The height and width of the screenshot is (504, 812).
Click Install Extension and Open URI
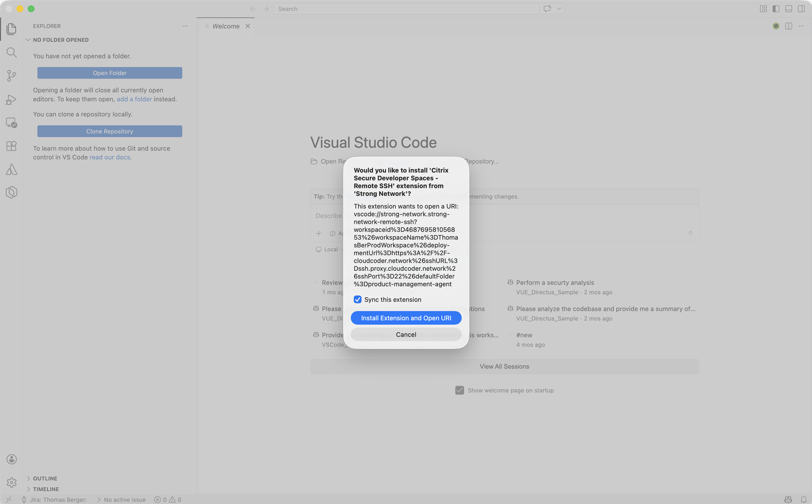tap(406, 318)
